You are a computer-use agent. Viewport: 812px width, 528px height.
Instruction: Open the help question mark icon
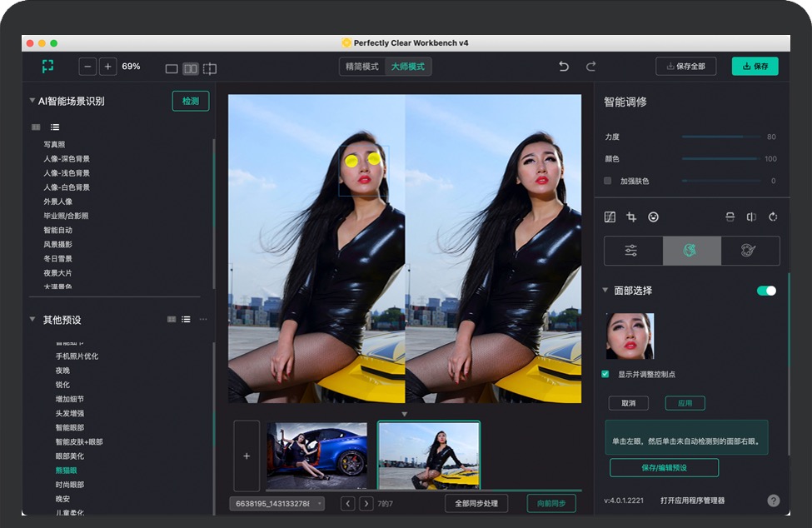click(x=773, y=501)
